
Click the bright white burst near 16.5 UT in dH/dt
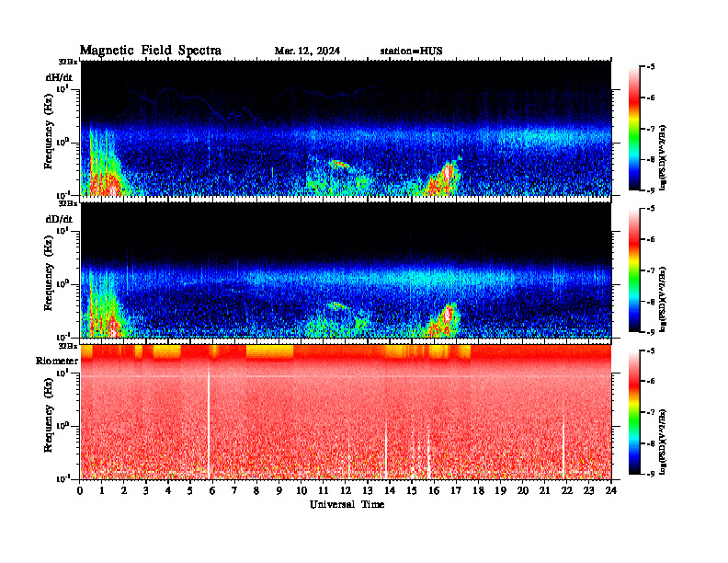tap(448, 172)
